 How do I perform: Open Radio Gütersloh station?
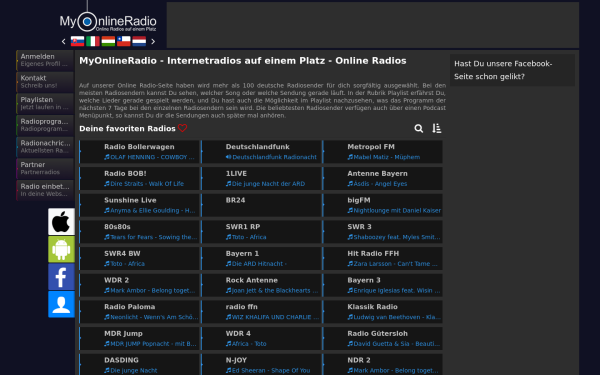[383, 339]
